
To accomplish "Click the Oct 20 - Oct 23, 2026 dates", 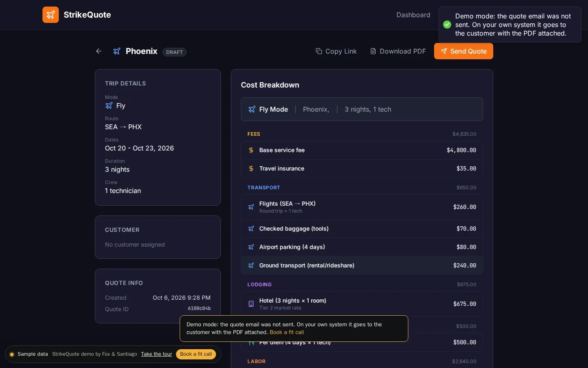I will (x=139, y=148).
